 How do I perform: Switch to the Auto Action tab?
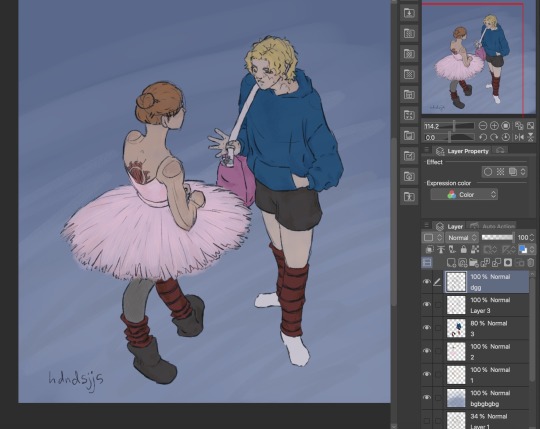pyautogui.click(x=492, y=227)
